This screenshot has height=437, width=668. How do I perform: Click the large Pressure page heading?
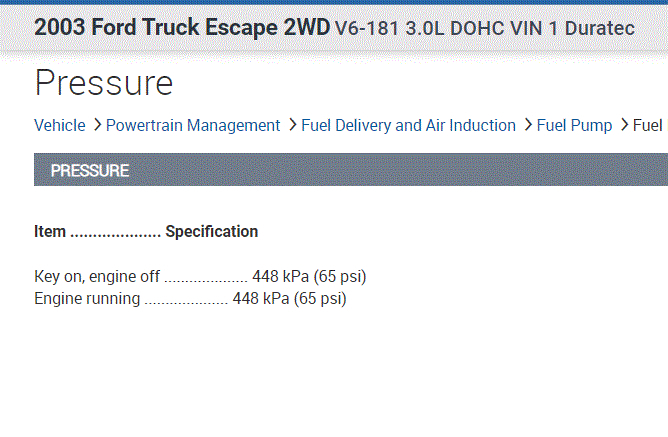point(103,83)
